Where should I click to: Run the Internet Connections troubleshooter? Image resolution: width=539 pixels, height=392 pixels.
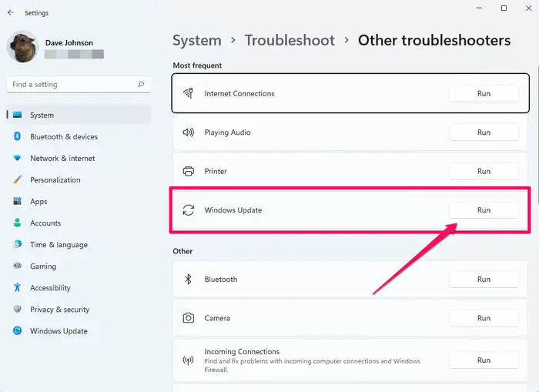[483, 93]
